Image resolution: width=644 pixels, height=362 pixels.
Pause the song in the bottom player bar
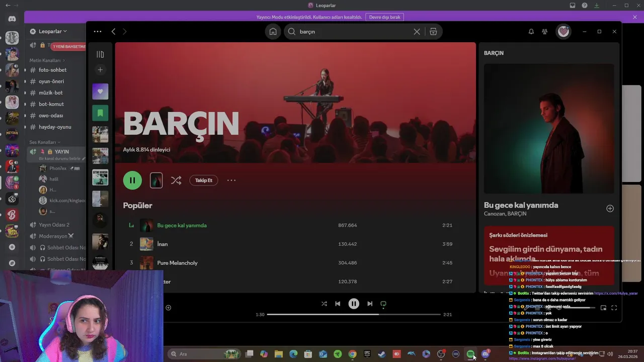[x=354, y=304]
